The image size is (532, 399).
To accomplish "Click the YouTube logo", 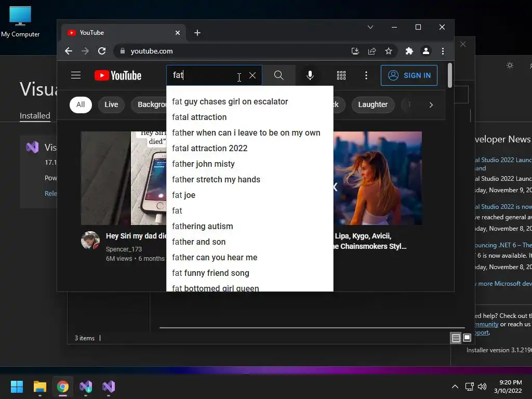I will pyautogui.click(x=118, y=75).
